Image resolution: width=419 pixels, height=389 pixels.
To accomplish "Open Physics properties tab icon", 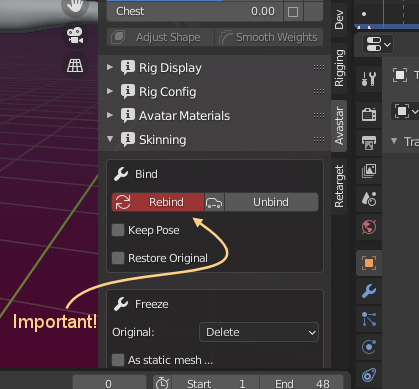I will (369, 347).
